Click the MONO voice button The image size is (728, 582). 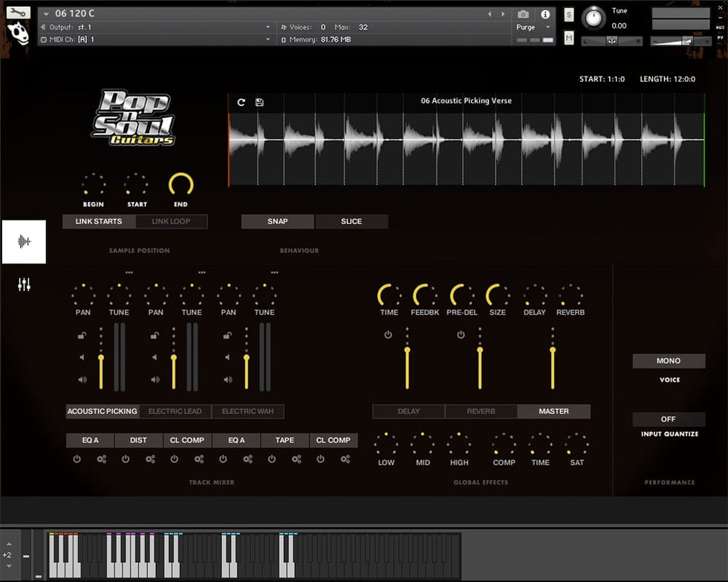[x=669, y=361]
